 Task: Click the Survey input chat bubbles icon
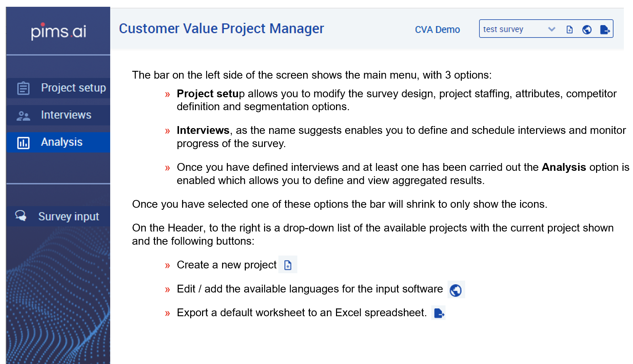pyautogui.click(x=21, y=216)
